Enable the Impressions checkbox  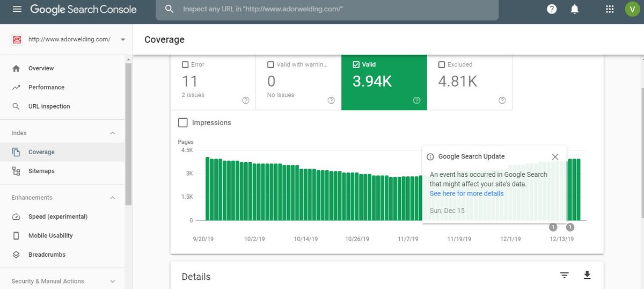[x=182, y=122]
